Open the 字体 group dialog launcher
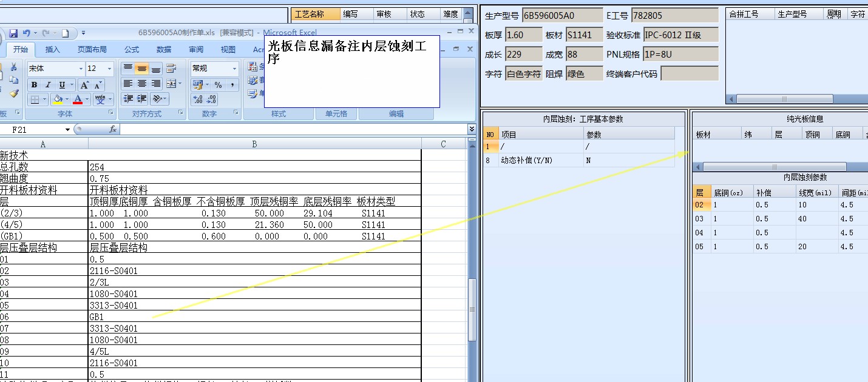The width and height of the screenshot is (868, 382). pos(110,113)
